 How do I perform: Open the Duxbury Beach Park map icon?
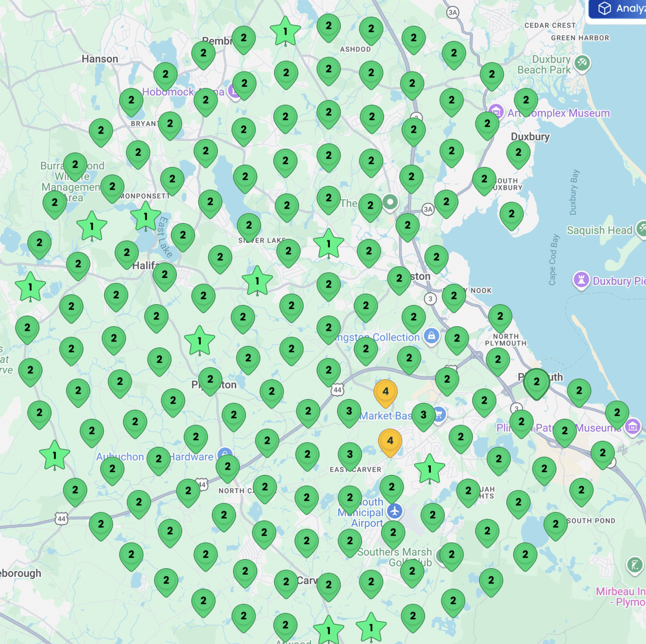pyautogui.click(x=582, y=63)
